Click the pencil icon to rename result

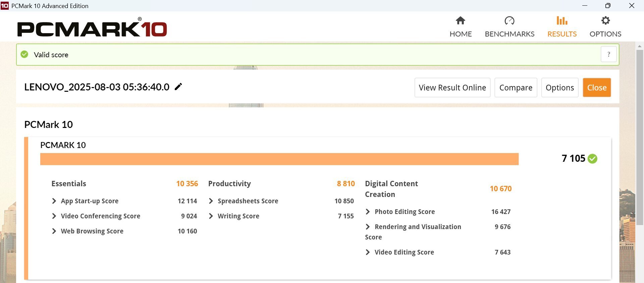click(x=178, y=87)
